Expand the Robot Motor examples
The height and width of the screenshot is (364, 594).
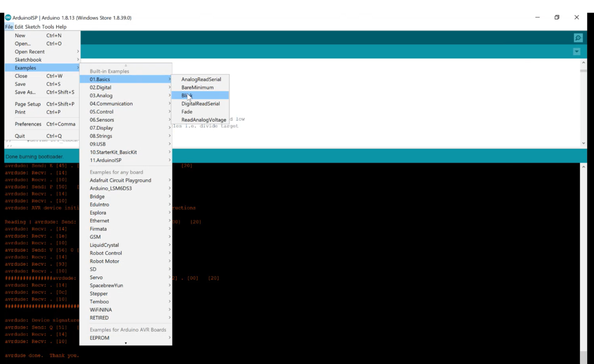click(x=126, y=261)
